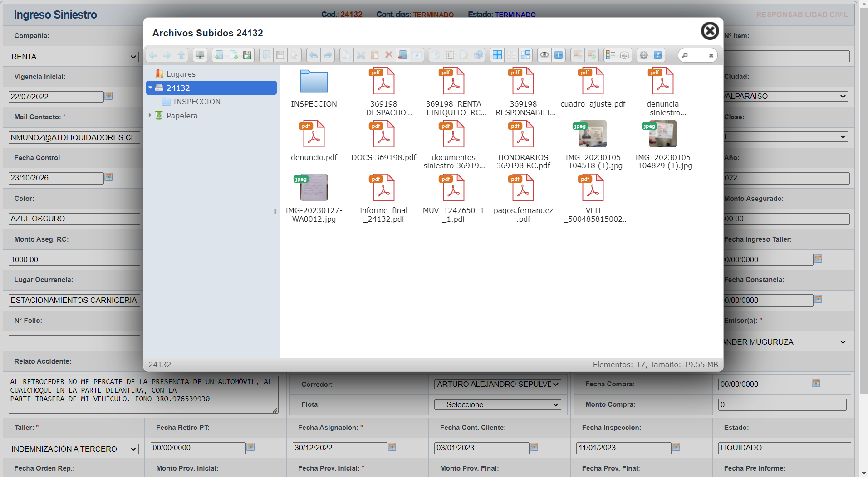
Task: Open the sort files icon
Action: pos(625,55)
